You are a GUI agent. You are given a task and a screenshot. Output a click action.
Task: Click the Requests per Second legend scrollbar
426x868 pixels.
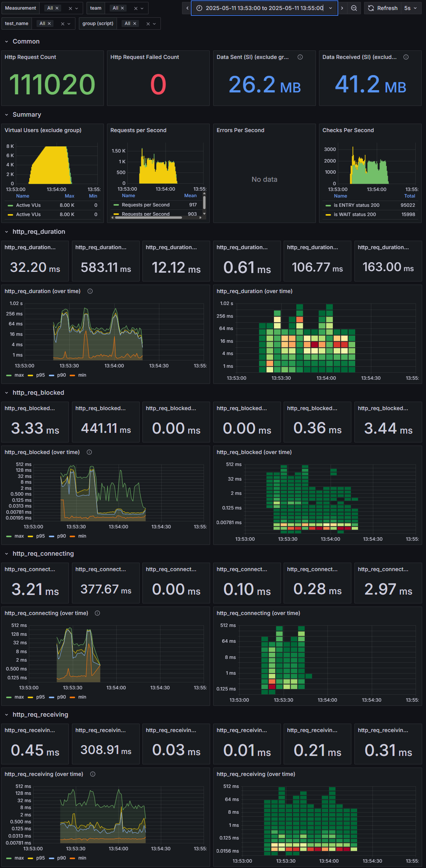click(204, 203)
